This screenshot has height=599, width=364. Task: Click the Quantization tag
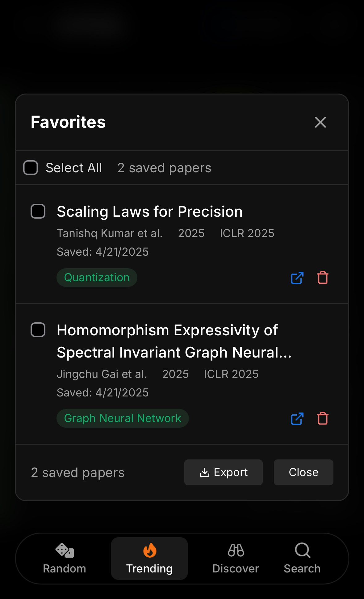point(97,278)
